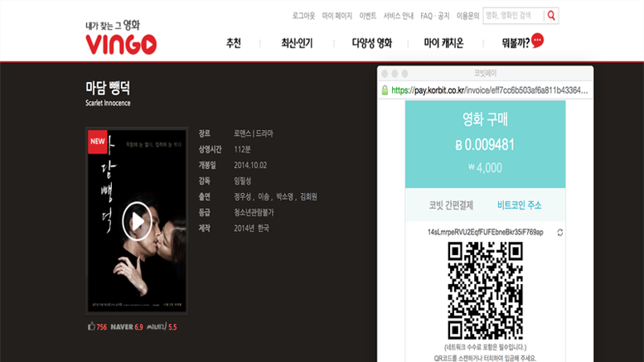This screenshot has height=362, width=644.
Task: Click the 5.5 rating score
Action: click(x=172, y=327)
